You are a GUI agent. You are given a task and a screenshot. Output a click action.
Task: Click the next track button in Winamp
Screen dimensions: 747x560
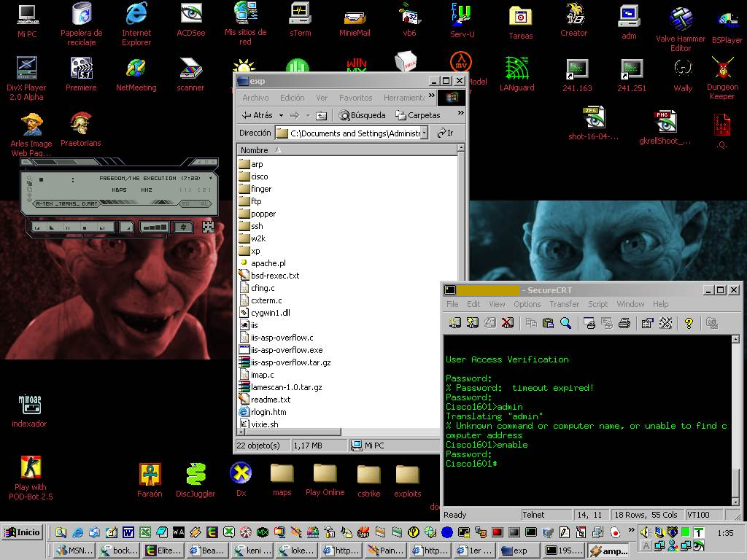[101, 227]
